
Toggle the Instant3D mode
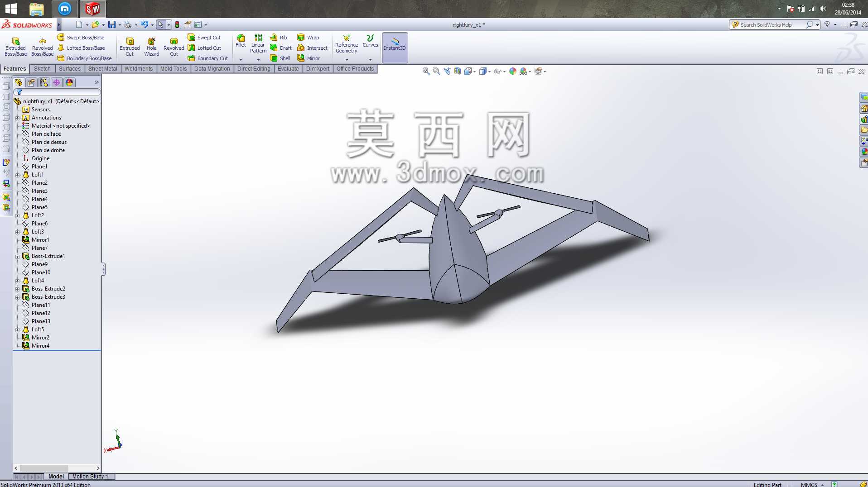(x=395, y=47)
